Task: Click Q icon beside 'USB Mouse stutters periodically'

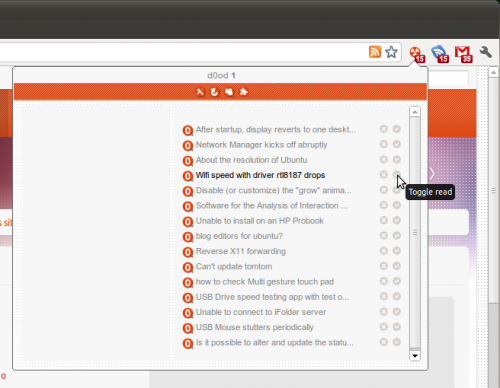Action: (188, 328)
